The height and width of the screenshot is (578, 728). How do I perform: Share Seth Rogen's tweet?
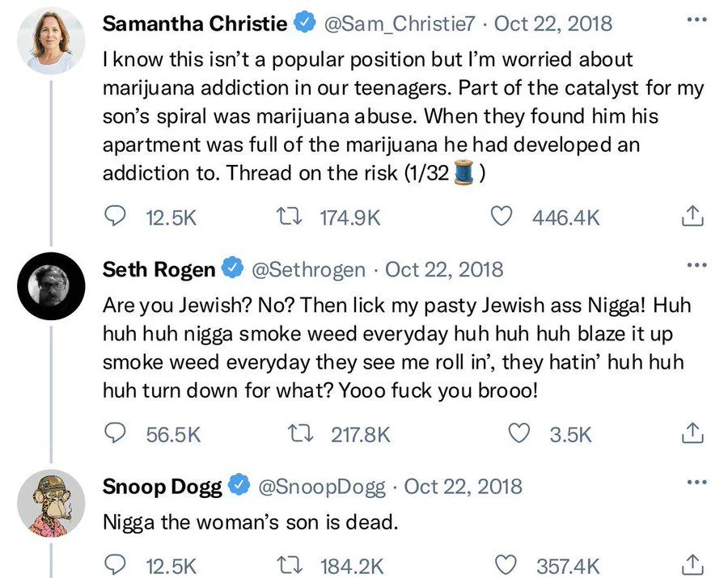tap(691, 434)
